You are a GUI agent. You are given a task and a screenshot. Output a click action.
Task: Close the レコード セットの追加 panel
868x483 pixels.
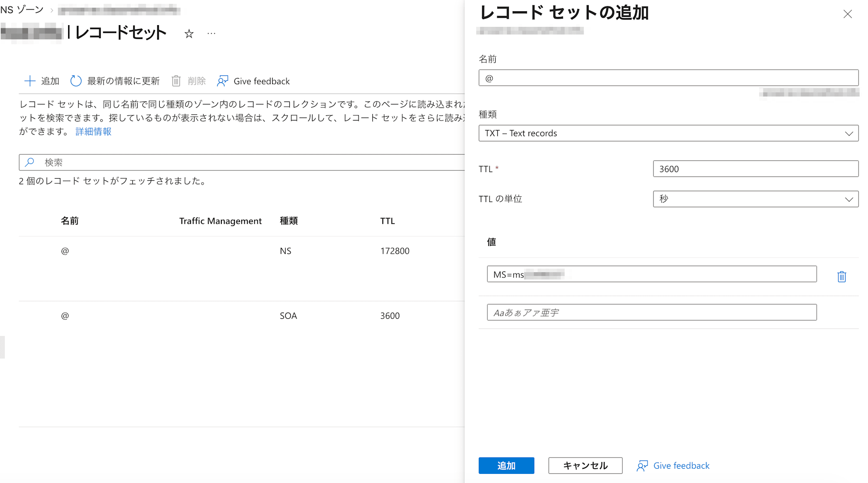tap(848, 14)
